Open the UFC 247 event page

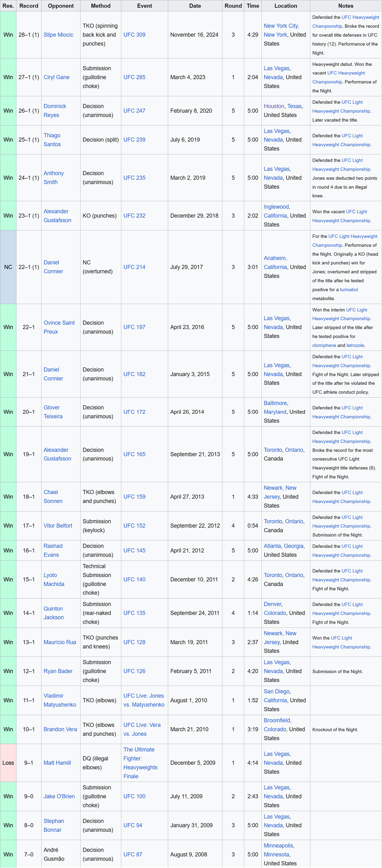click(x=134, y=111)
